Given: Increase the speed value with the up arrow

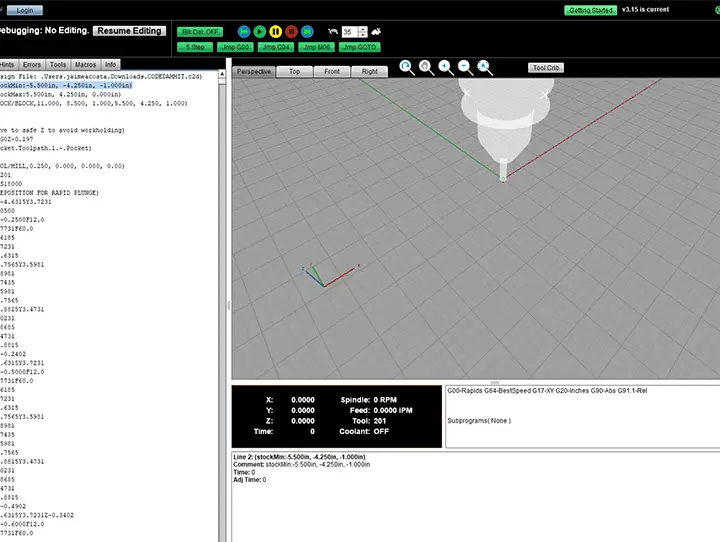Looking at the screenshot, I should pyautogui.click(x=363, y=29).
